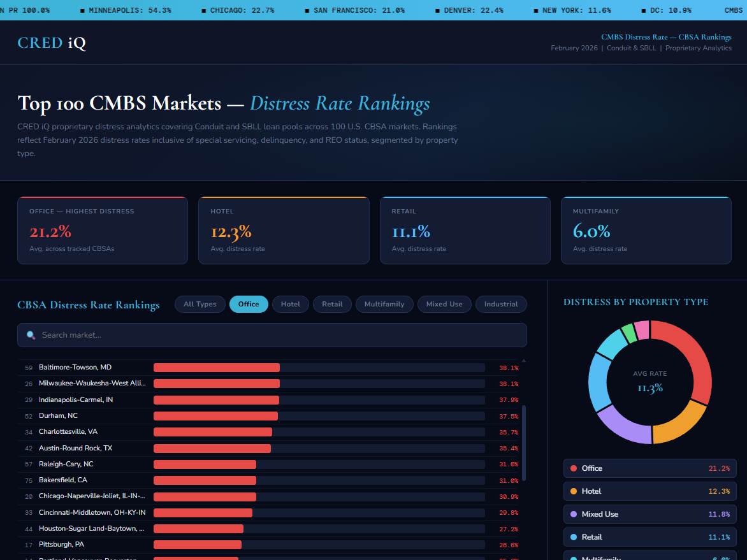Click the red dot beside Office legend
The height and width of the screenshot is (560, 747).
[x=574, y=468]
